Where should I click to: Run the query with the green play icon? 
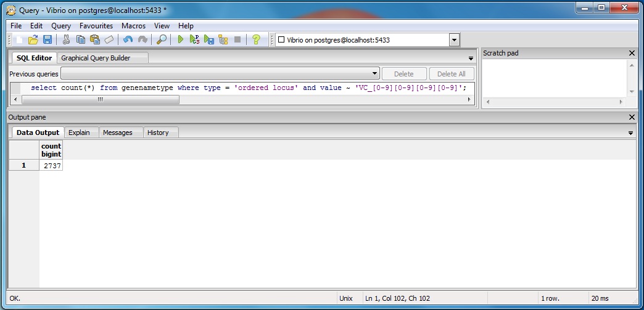point(181,39)
